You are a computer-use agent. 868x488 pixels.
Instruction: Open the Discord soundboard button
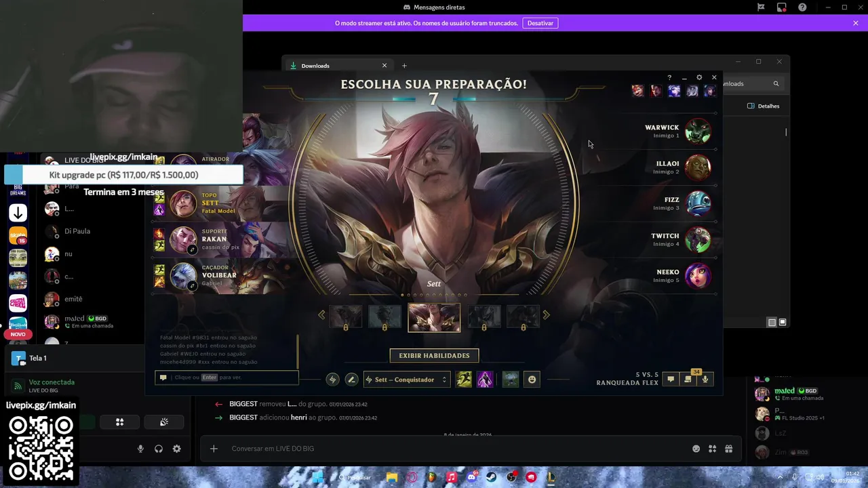(x=163, y=422)
